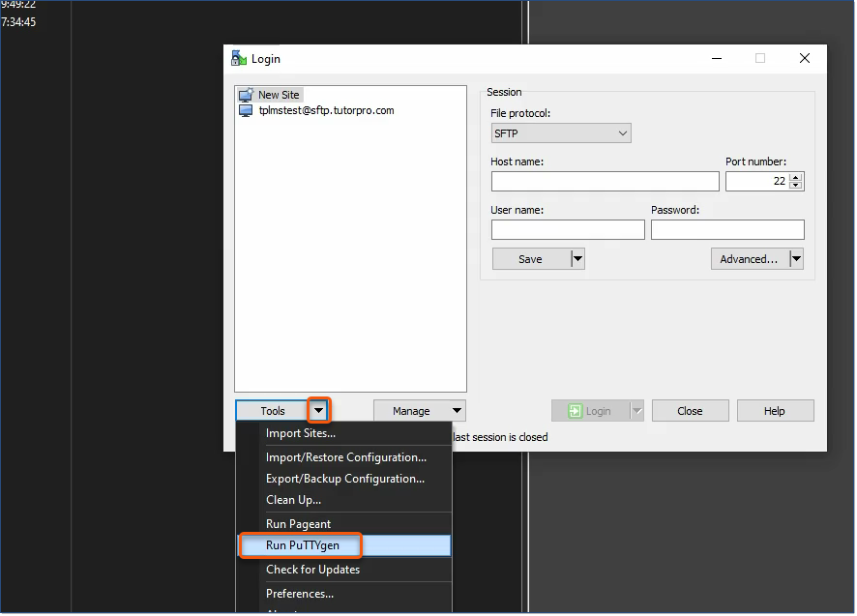Close the Login dialog with X
This screenshot has height=616, width=857.
tap(805, 58)
